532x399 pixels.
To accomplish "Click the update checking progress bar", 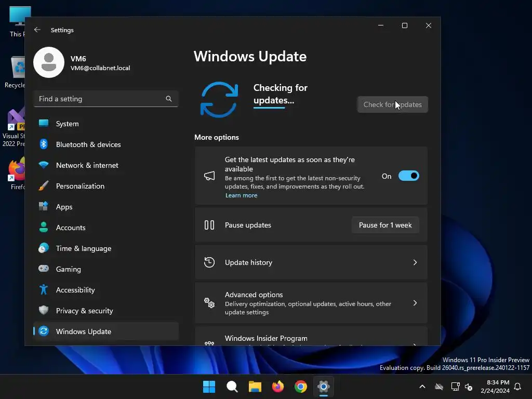I will [x=269, y=108].
